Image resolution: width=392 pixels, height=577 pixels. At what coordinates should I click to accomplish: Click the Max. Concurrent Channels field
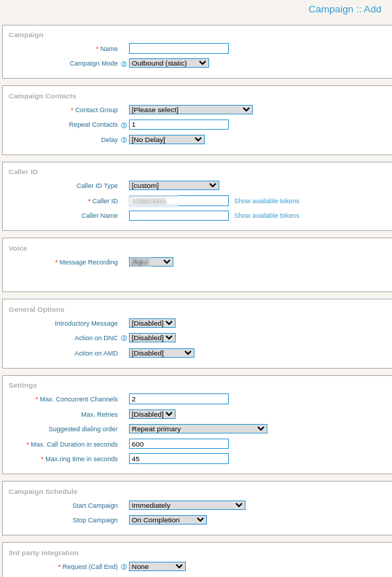179,399
